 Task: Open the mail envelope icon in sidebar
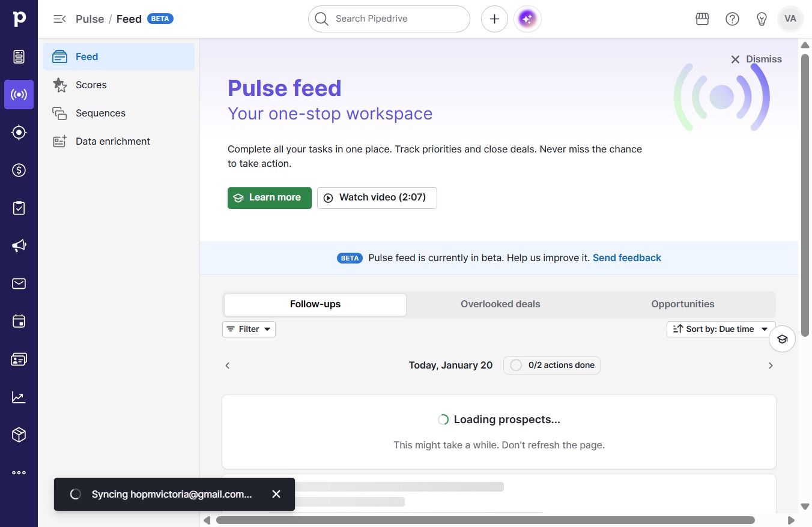(x=19, y=283)
